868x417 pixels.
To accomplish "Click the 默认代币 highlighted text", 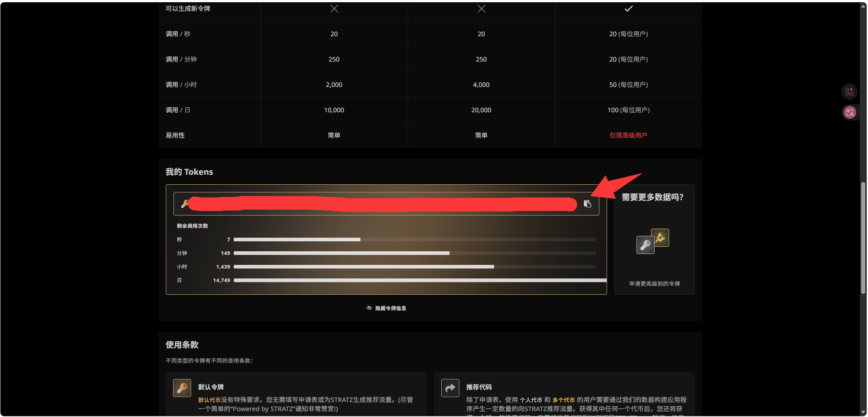I will tap(209, 400).
